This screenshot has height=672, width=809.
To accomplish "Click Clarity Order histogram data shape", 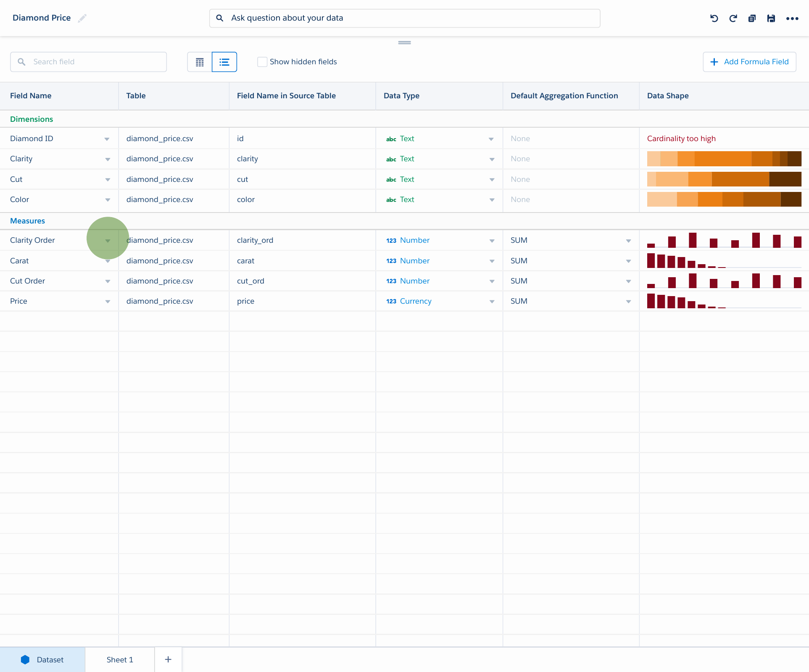I will (724, 240).
